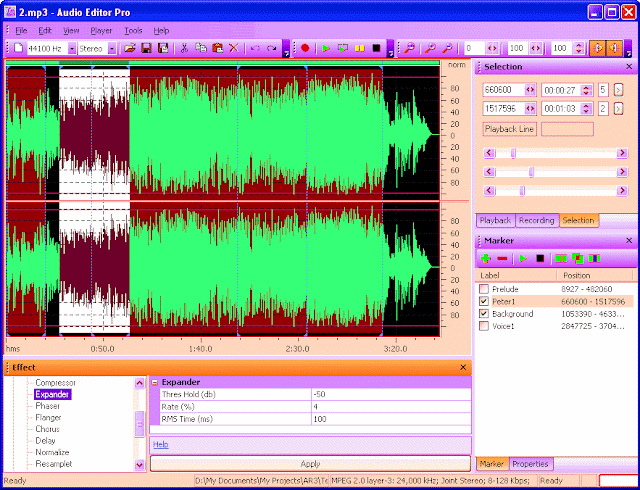Collapse the Expander property group
The image size is (640, 490).
point(155,382)
